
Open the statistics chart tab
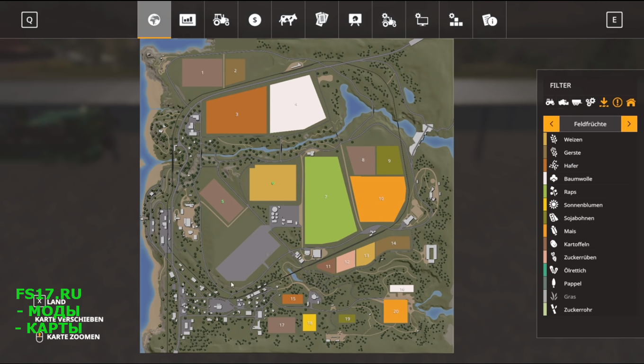188,19
